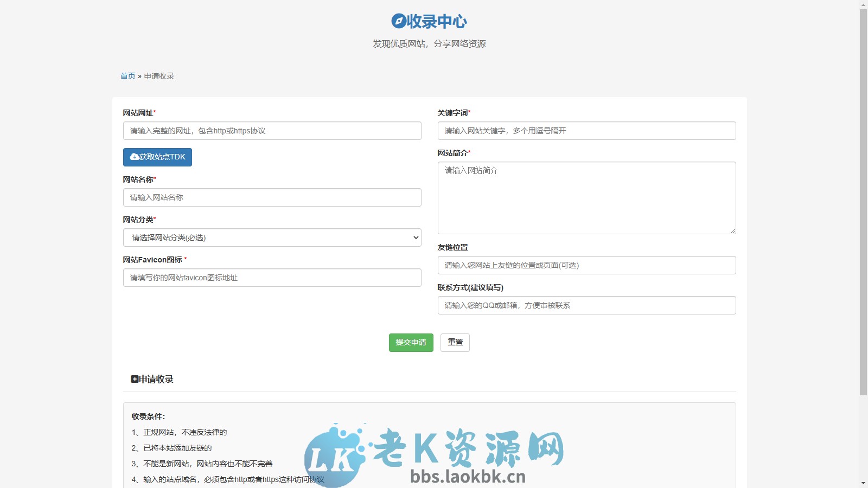This screenshot has height=488, width=868.
Task: Click the blue 获取站点TDK button
Action: (x=157, y=157)
